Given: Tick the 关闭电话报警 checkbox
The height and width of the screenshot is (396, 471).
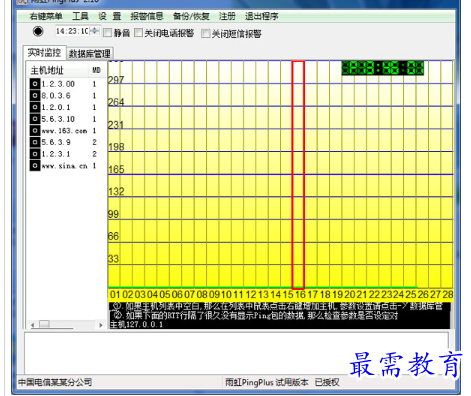Looking at the screenshot, I should click(138, 33).
